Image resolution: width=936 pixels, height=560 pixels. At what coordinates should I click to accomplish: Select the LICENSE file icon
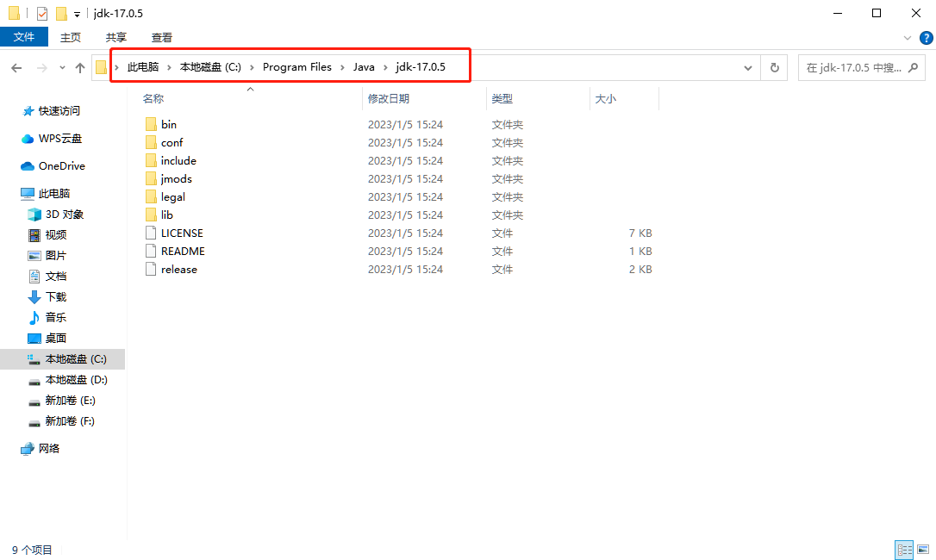(x=151, y=233)
